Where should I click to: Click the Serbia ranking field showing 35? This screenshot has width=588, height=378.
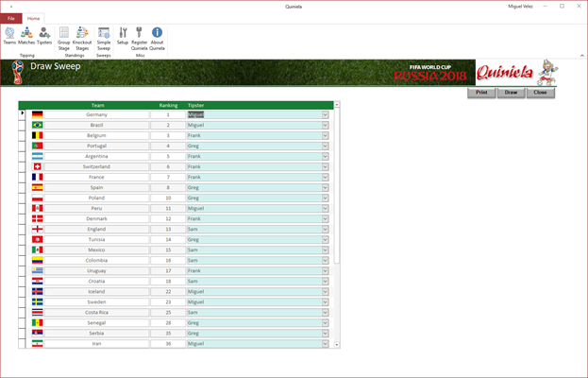pos(168,333)
